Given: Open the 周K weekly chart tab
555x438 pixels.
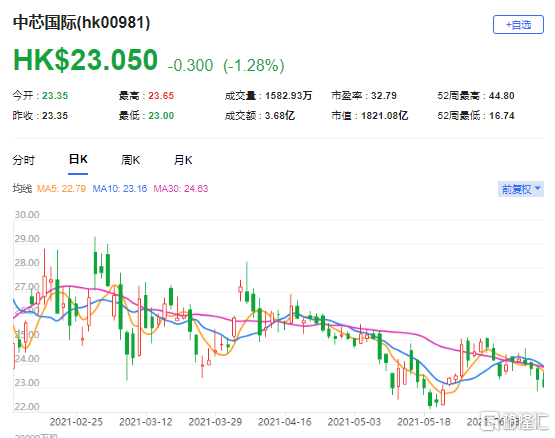Looking at the screenshot, I should point(130,160).
